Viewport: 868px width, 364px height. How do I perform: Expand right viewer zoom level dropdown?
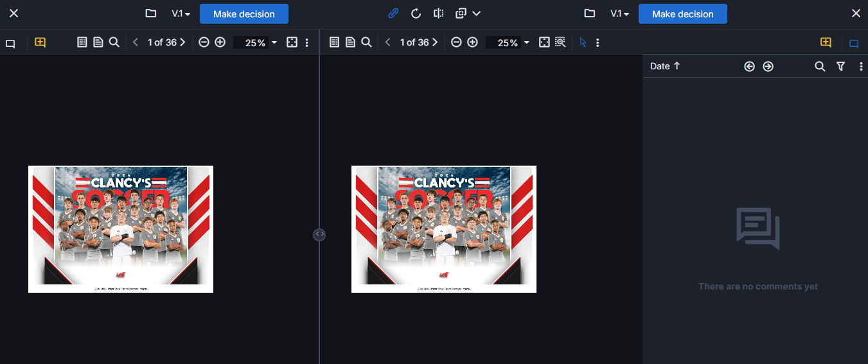tap(527, 42)
